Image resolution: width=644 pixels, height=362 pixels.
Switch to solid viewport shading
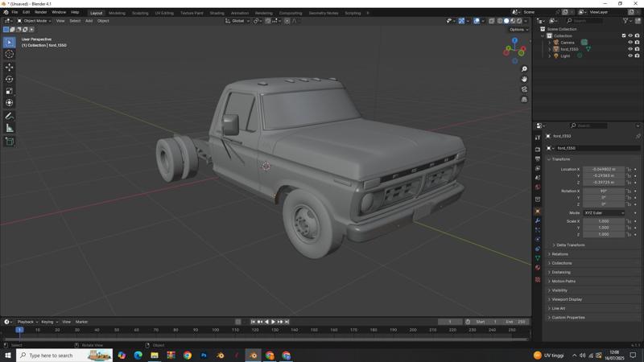tap(506, 21)
